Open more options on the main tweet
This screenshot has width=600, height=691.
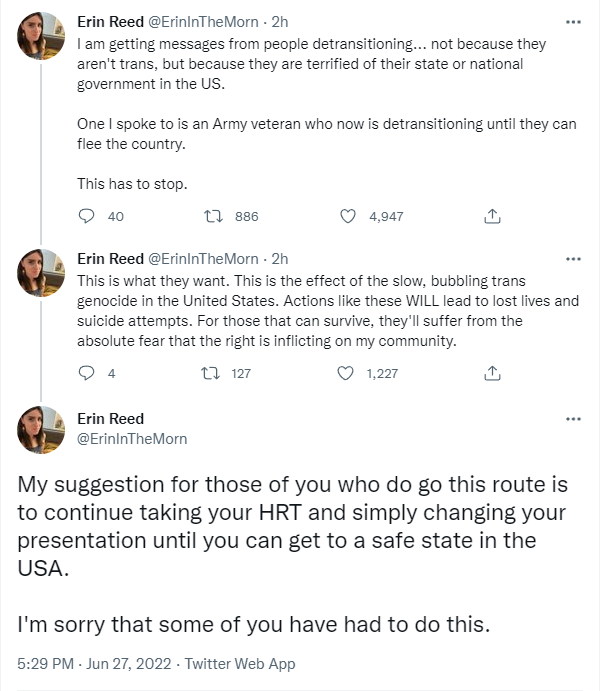pos(573,419)
